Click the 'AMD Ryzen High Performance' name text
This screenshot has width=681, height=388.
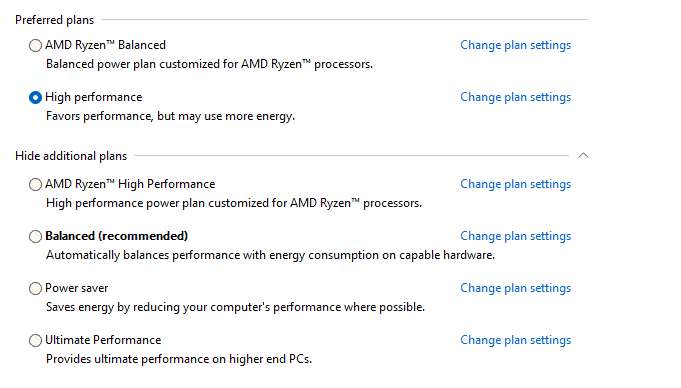coord(130,184)
